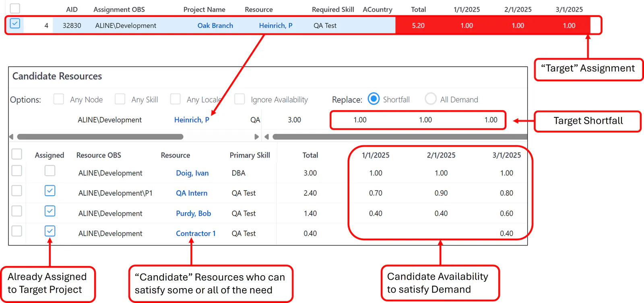Click the 0.60 availability cell for Purdy, Bob
Screen dimensions: 644x303
click(506, 213)
